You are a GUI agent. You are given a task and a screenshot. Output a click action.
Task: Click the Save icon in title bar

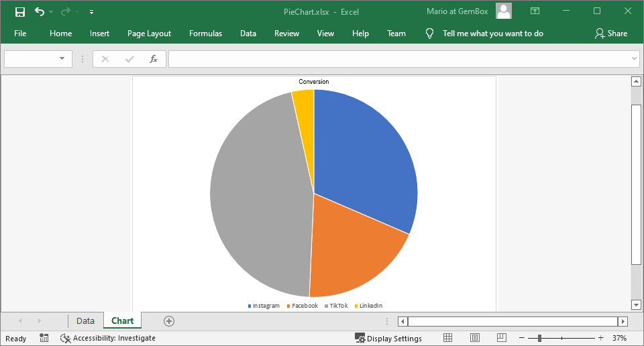click(x=20, y=11)
